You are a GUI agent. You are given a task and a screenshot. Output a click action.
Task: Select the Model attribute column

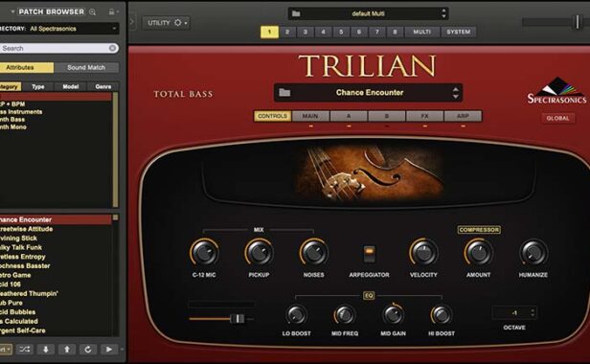(x=70, y=86)
